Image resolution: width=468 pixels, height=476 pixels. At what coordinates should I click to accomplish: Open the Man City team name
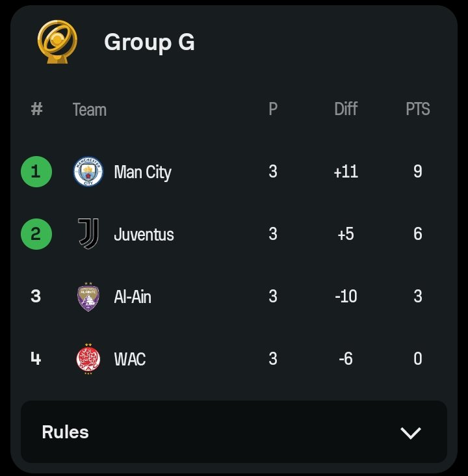[x=142, y=172]
